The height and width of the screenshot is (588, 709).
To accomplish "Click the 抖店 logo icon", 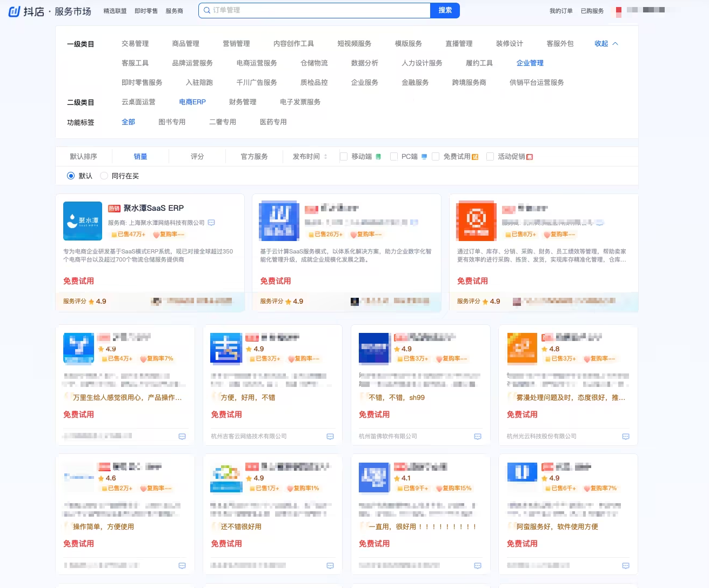I will point(15,11).
